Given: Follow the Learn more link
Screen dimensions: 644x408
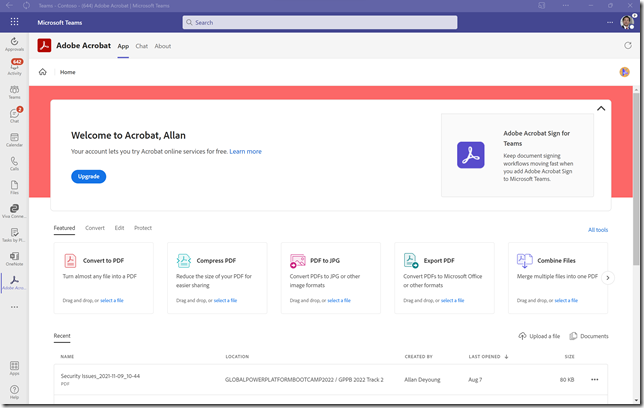Looking at the screenshot, I should tap(246, 152).
